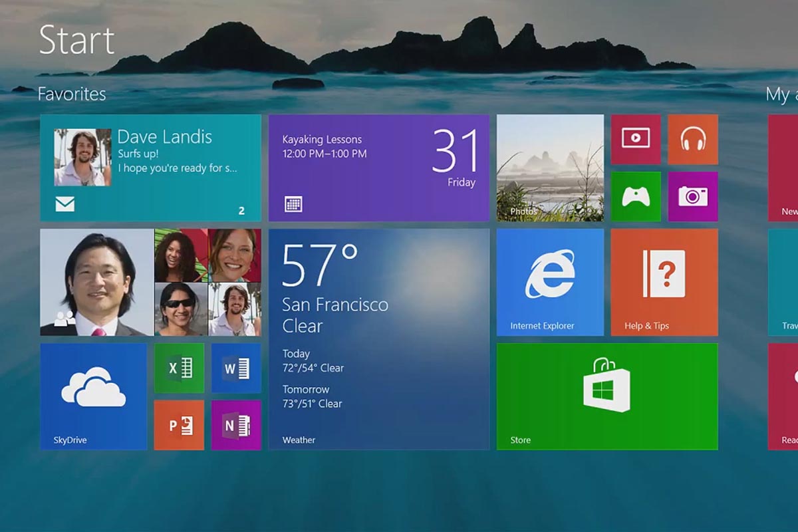Launch Excel from the small tile

tap(179, 368)
